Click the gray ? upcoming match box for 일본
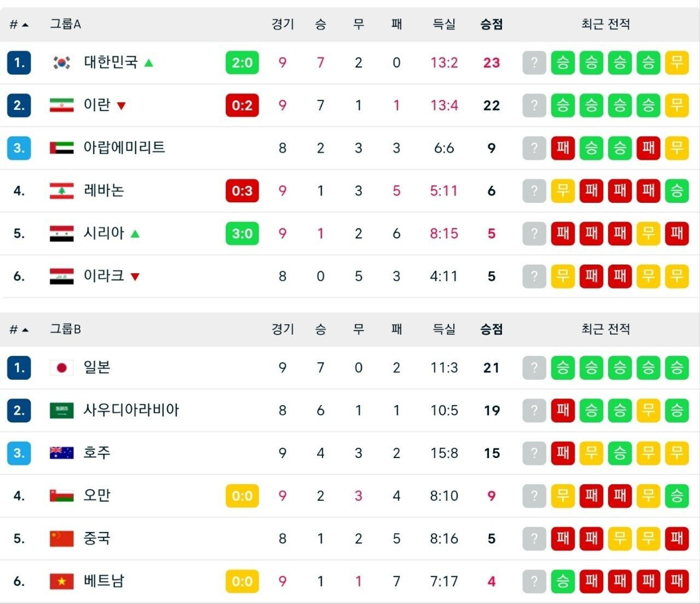This screenshot has height=604, width=700. point(534,368)
